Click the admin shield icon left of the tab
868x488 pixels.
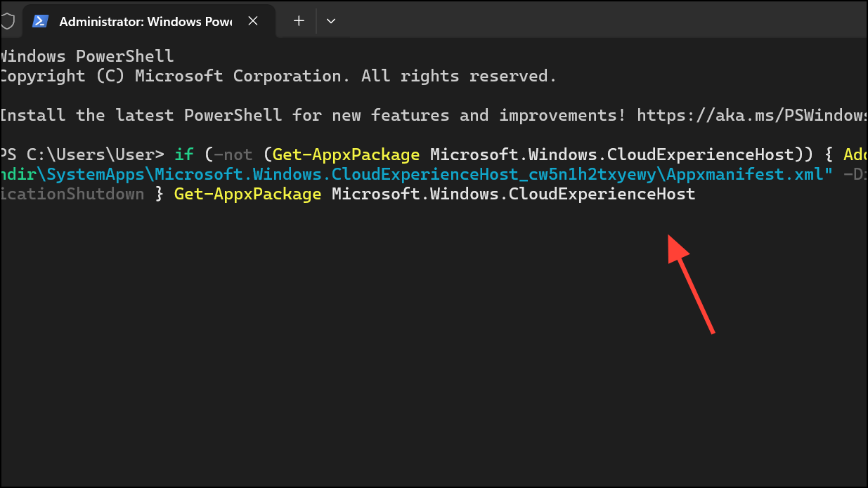tap(7, 20)
